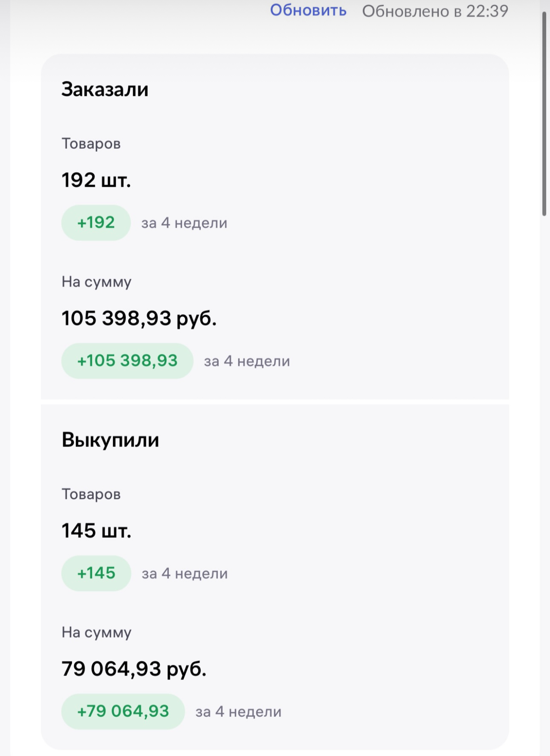
Task: Click Товаров label under Выкупили
Action: point(91,494)
